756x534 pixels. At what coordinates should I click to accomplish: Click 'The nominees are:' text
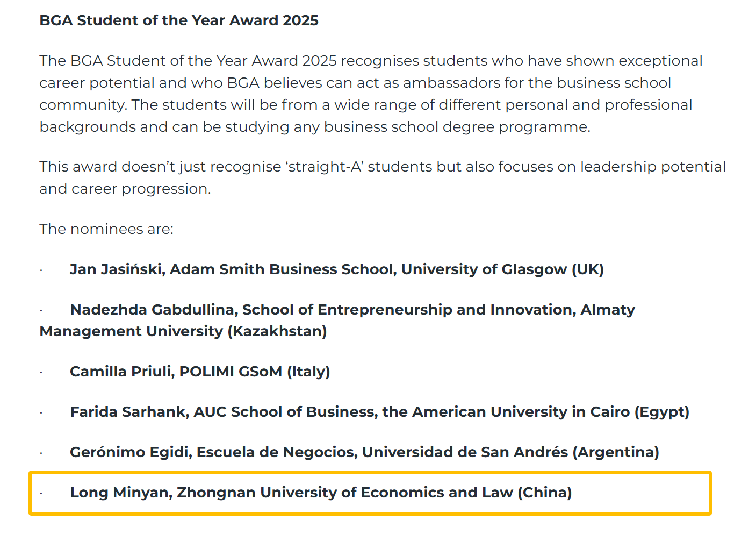point(106,229)
